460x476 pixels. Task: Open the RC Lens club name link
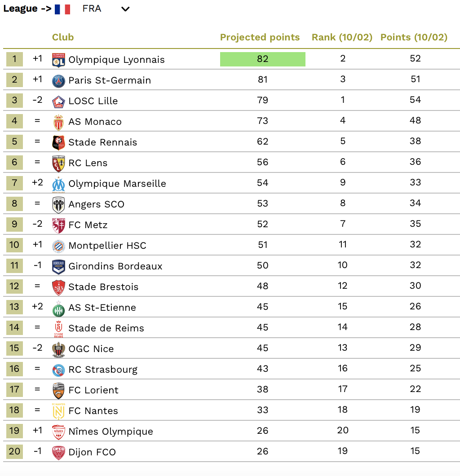[88, 163]
